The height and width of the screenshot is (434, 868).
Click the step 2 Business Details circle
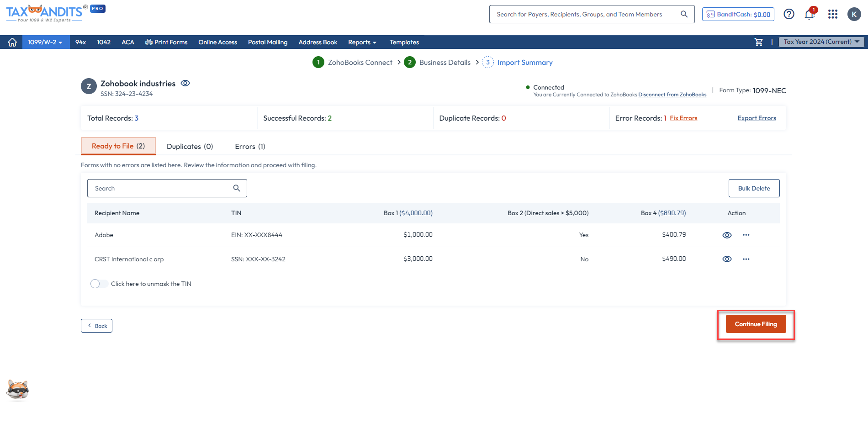coord(410,62)
